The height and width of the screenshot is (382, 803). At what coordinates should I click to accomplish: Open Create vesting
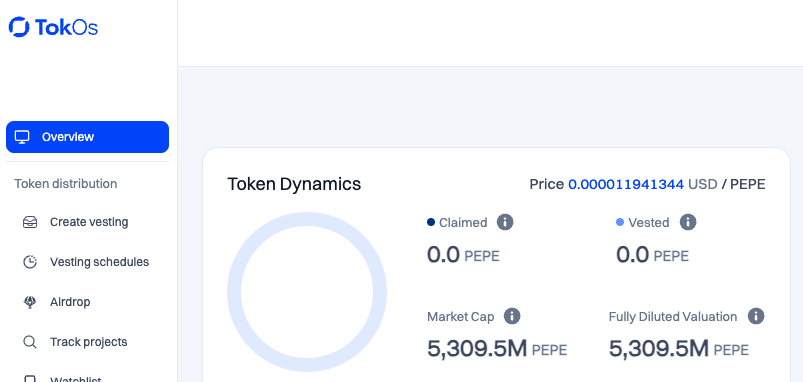pos(88,222)
